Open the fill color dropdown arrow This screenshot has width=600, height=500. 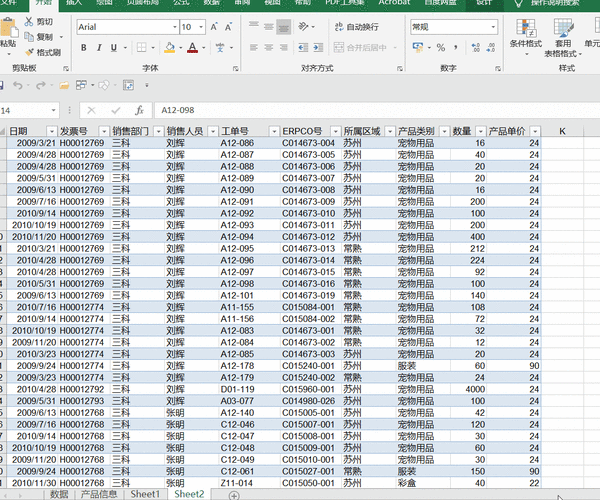click(181, 48)
